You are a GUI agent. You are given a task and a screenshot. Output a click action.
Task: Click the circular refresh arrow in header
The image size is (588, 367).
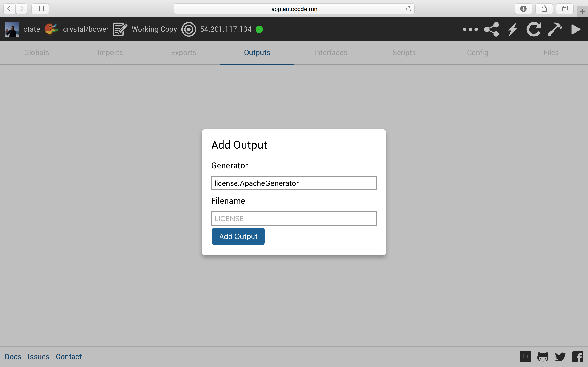tap(534, 29)
